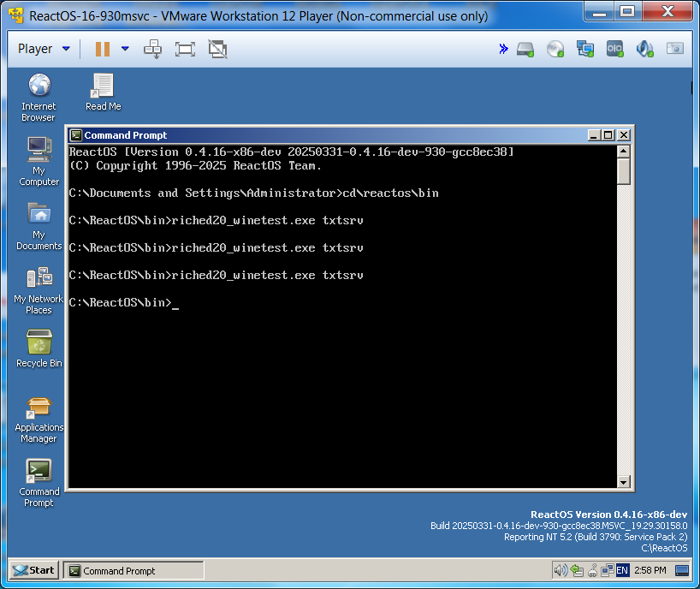Open the Player menu dropdown
The image size is (700, 589).
point(44,49)
